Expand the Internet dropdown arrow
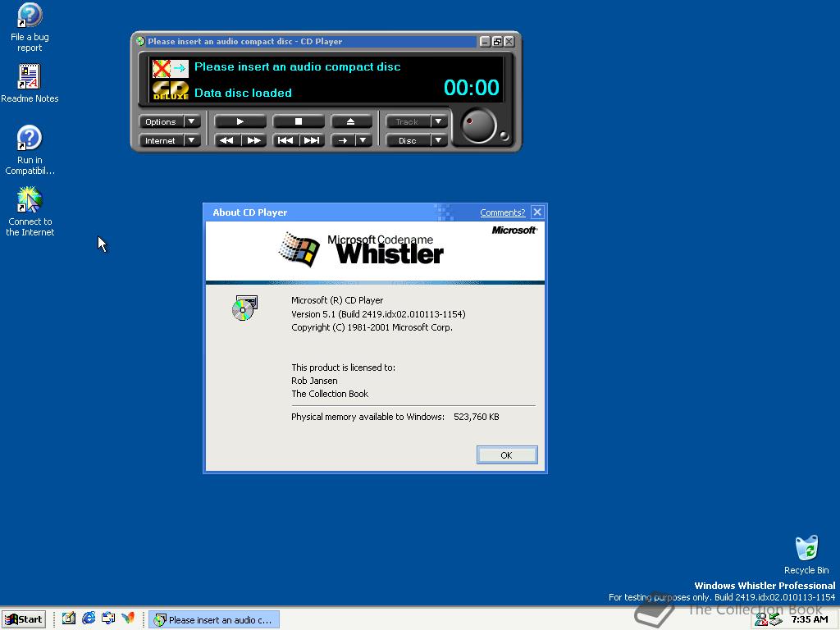Viewport: 840px width, 630px height. (x=192, y=140)
